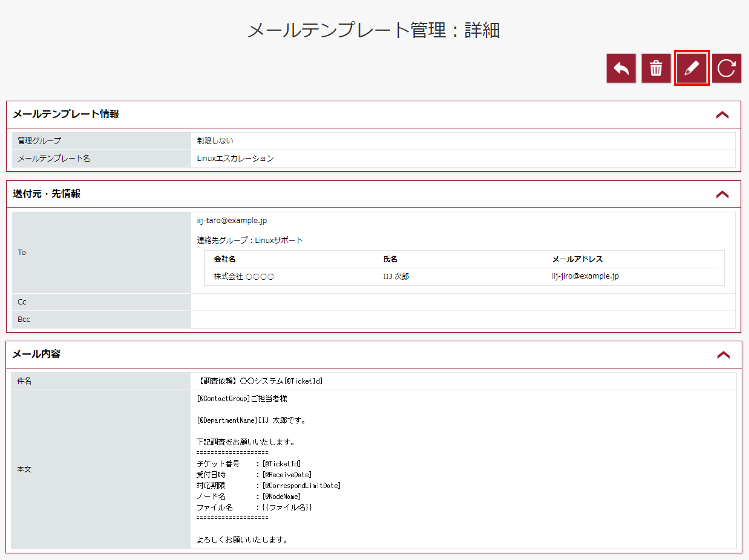Image resolution: width=749 pixels, height=560 pixels.
Task: Click the 件名 label
Action: coord(24,381)
